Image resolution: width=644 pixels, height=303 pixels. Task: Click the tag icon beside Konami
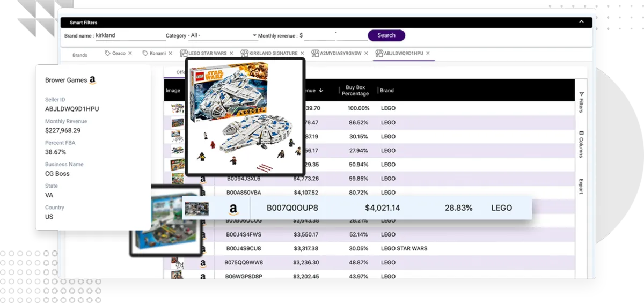click(145, 53)
